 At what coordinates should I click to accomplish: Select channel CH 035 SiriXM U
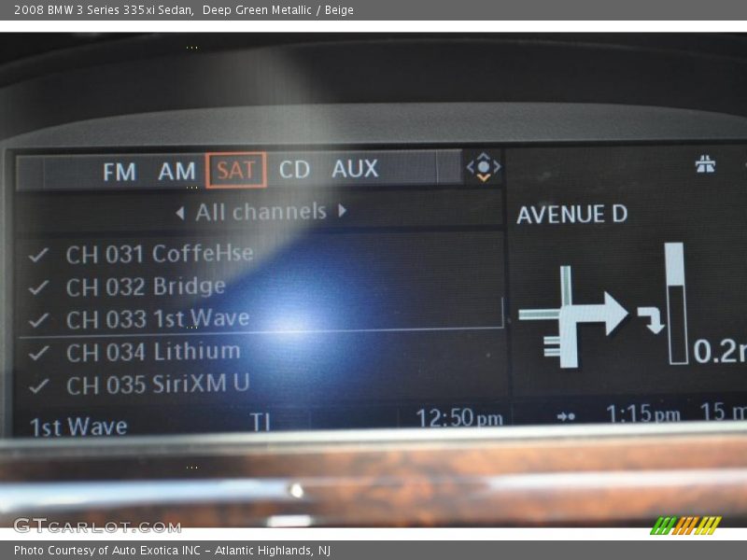[x=158, y=385]
